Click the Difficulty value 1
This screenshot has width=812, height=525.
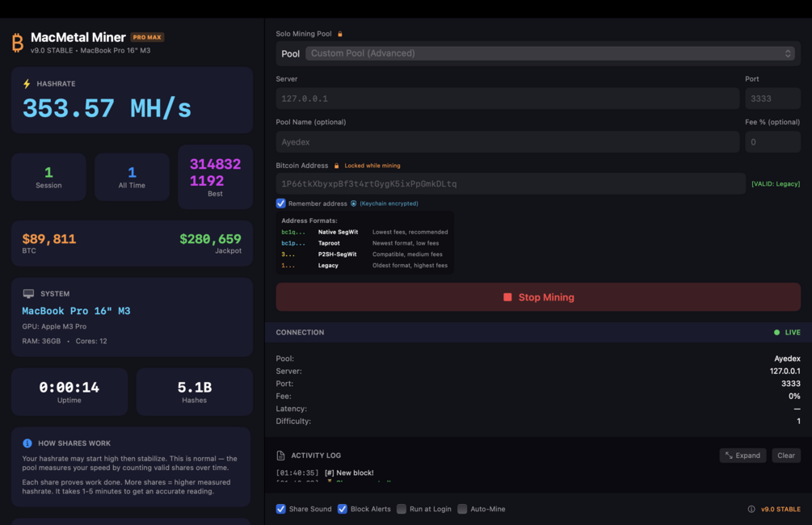point(798,422)
